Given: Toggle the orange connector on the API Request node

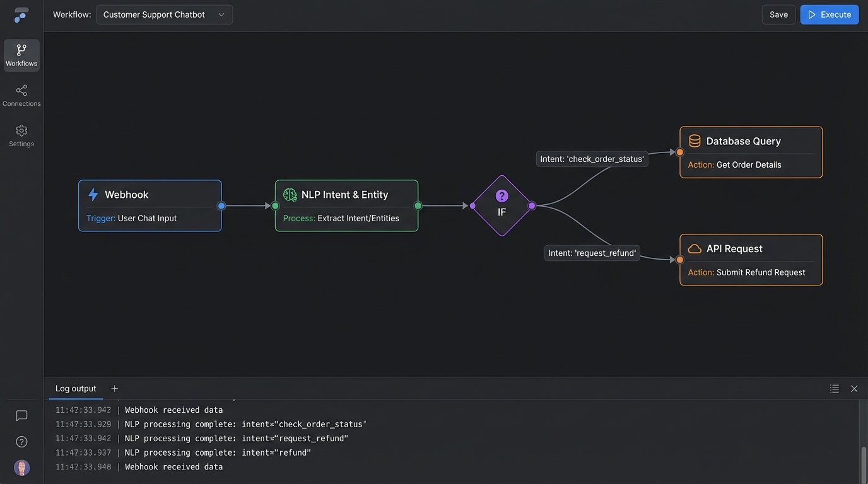Looking at the screenshot, I should [x=679, y=259].
